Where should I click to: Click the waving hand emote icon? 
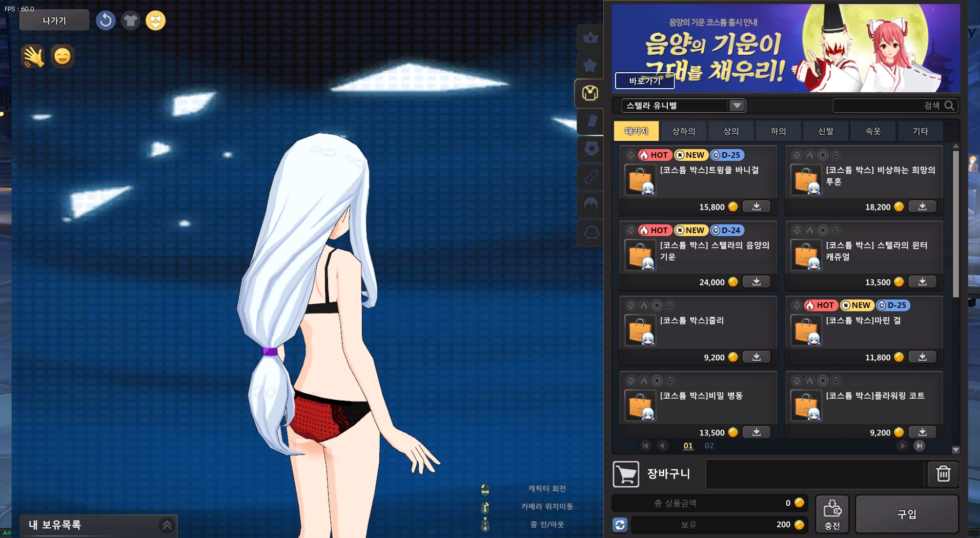pos(33,56)
